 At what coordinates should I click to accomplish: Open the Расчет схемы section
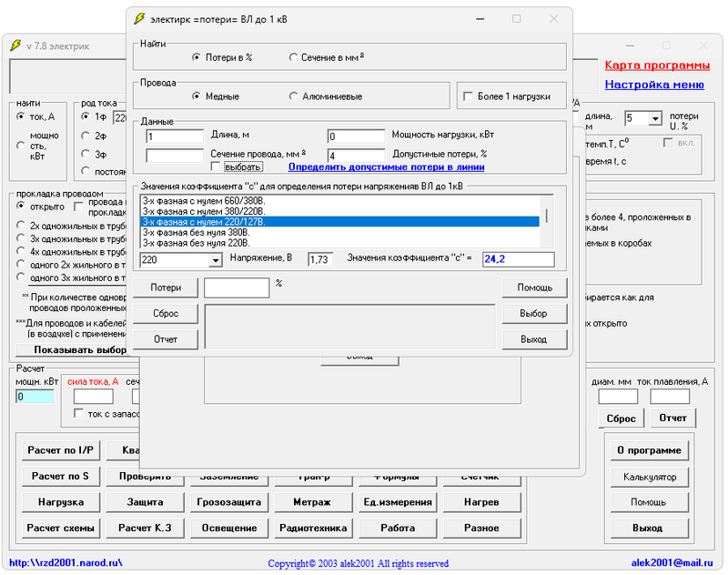click(61, 528)
